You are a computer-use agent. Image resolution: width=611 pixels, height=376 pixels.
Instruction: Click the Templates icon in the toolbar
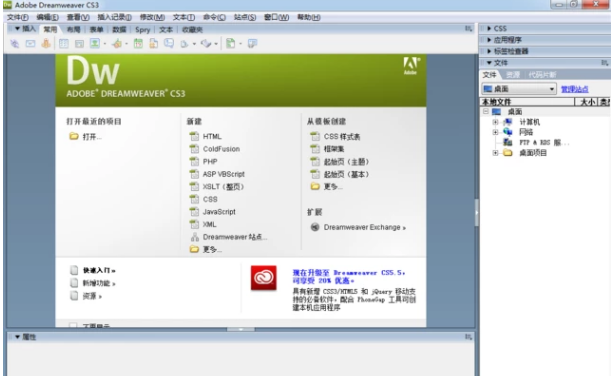230,44
